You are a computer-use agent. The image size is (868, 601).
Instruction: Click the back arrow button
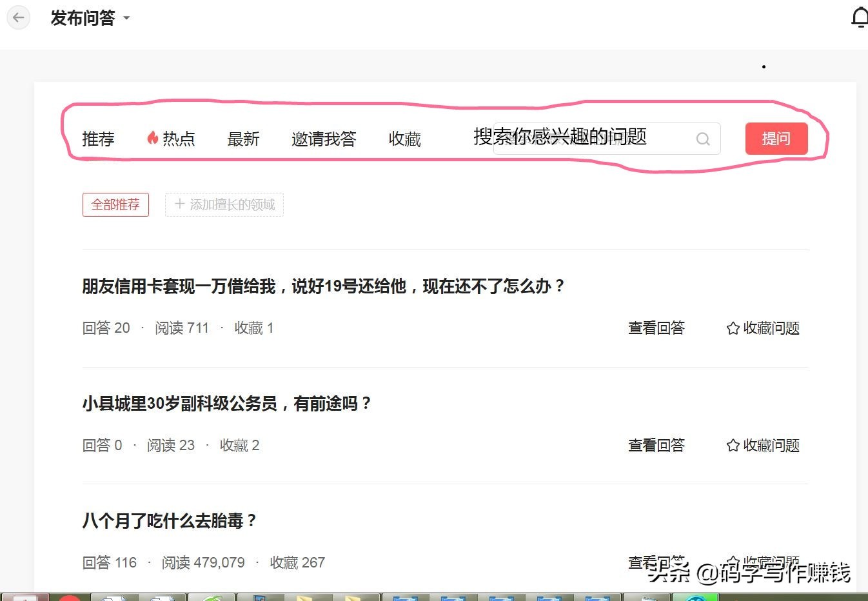click(x=19, y=17)
